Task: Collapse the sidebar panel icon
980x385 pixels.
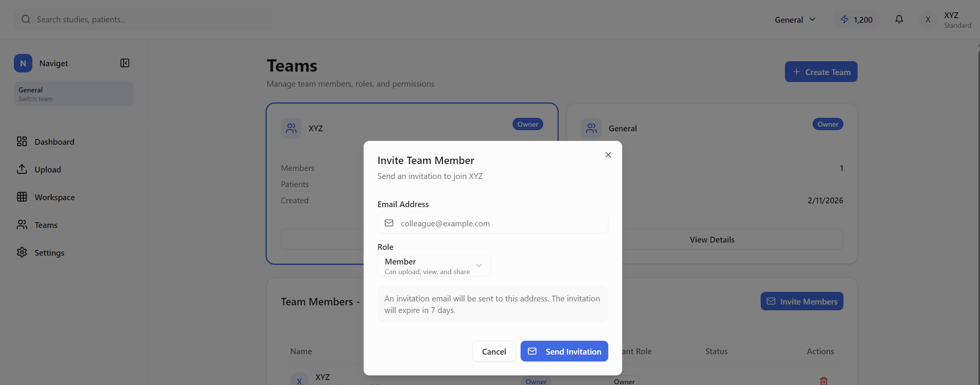Action: click(x=125, y=63)
